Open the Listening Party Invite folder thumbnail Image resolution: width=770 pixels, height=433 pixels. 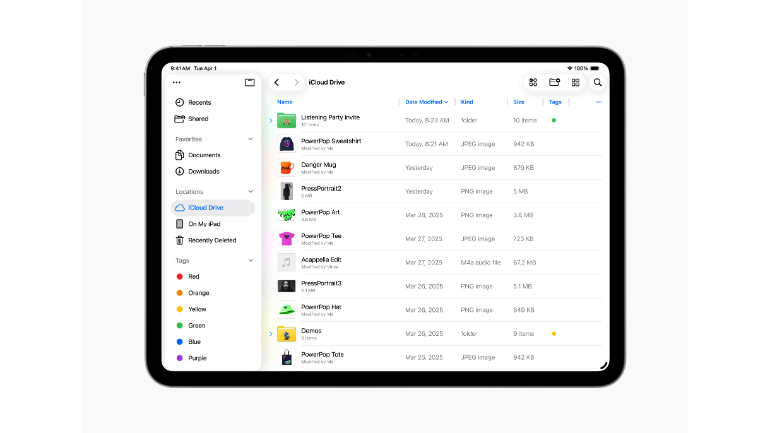(x=286, y=120)
